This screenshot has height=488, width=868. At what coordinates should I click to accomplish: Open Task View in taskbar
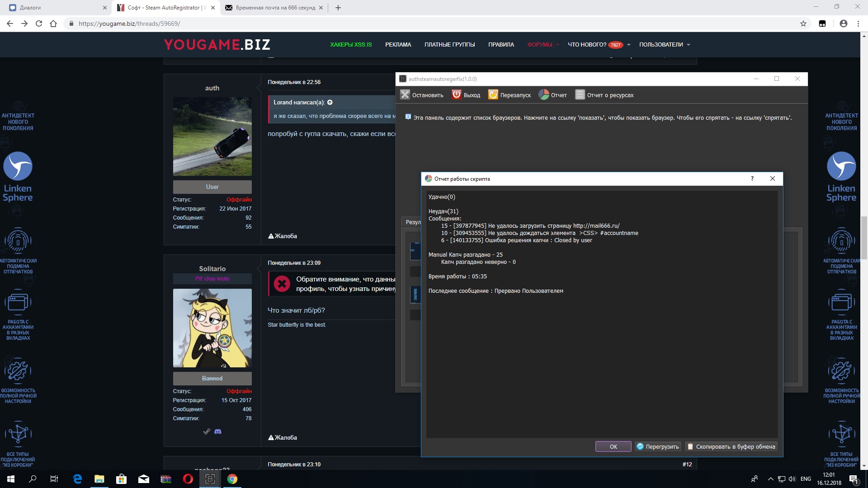pos(54,479)
